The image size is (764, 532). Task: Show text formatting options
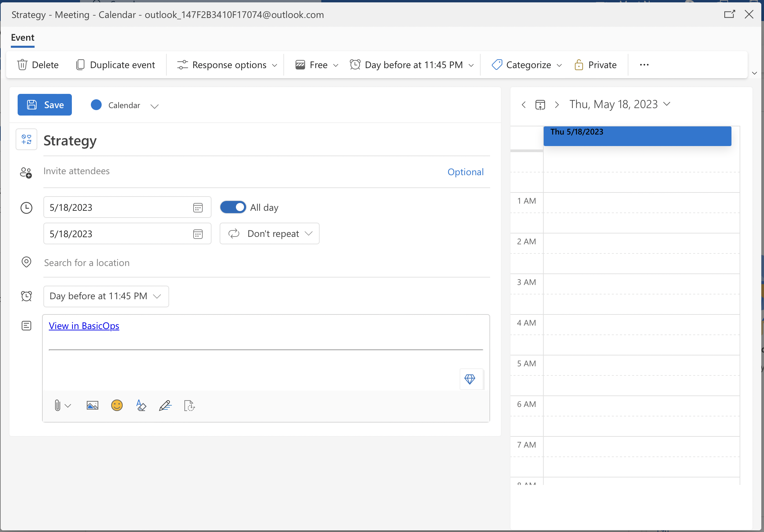click(x=141, y=406)
